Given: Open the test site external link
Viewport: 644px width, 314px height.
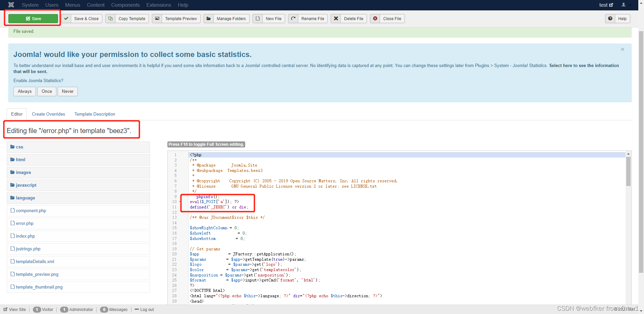Looking at the screenshot, I should (x=606, y=5).
